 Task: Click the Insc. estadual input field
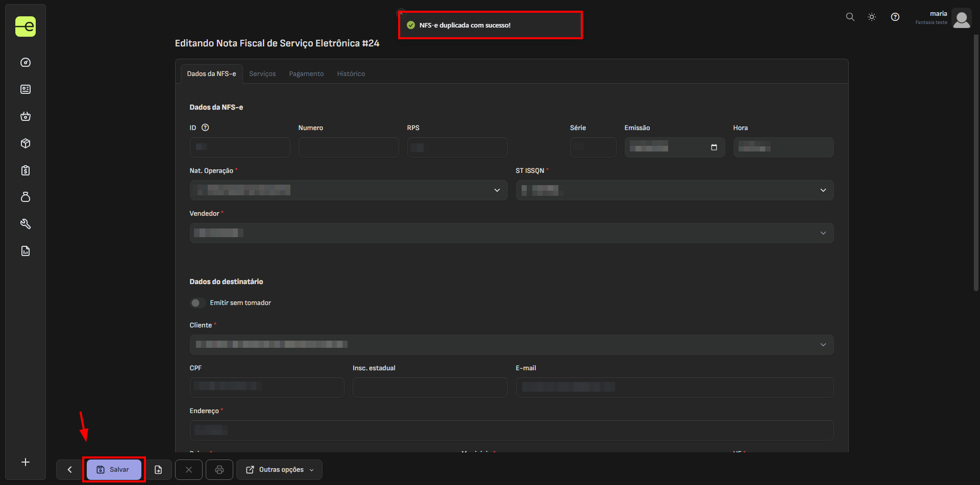(430, 388)
